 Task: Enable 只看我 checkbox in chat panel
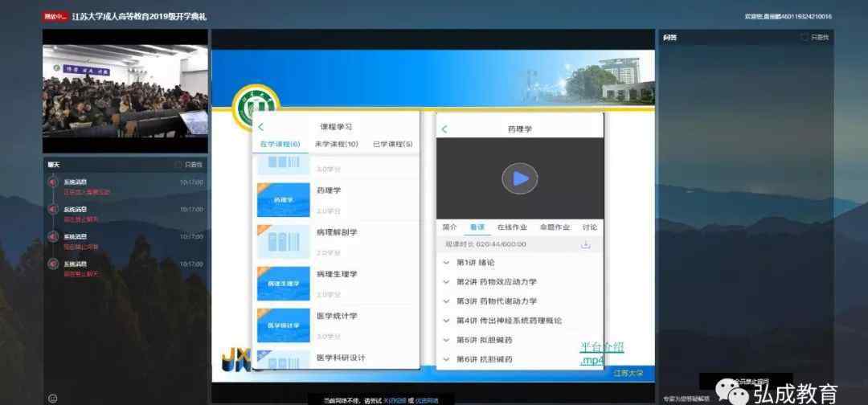[178, 165]
